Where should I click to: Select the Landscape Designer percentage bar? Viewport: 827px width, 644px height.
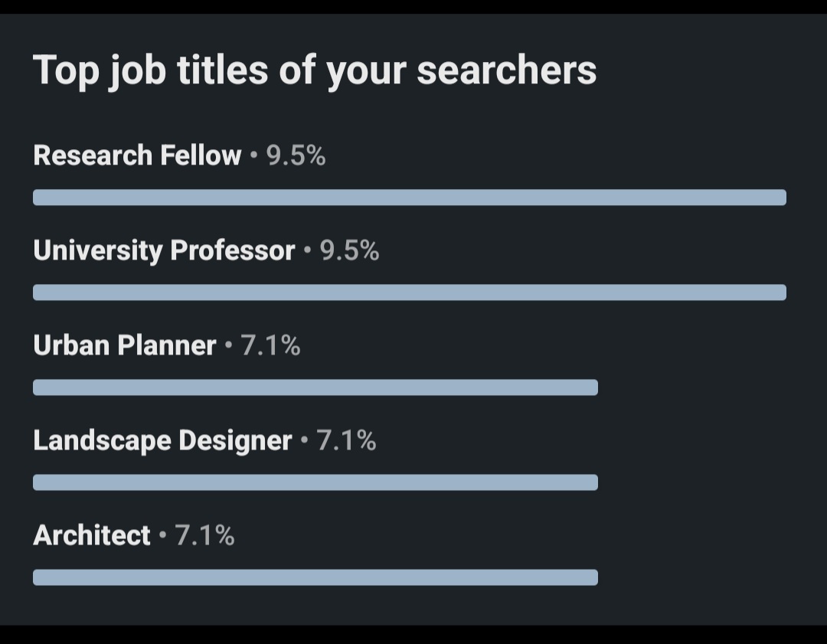315,482
